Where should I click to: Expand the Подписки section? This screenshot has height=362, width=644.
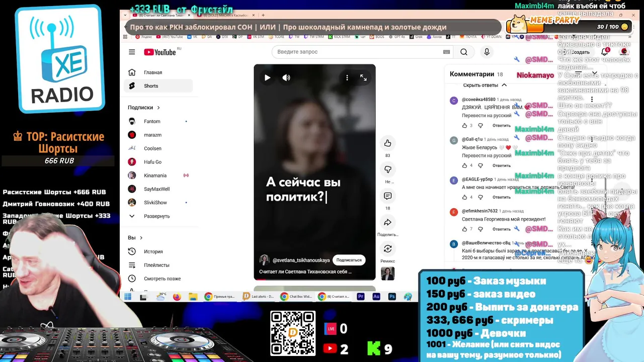144,108
